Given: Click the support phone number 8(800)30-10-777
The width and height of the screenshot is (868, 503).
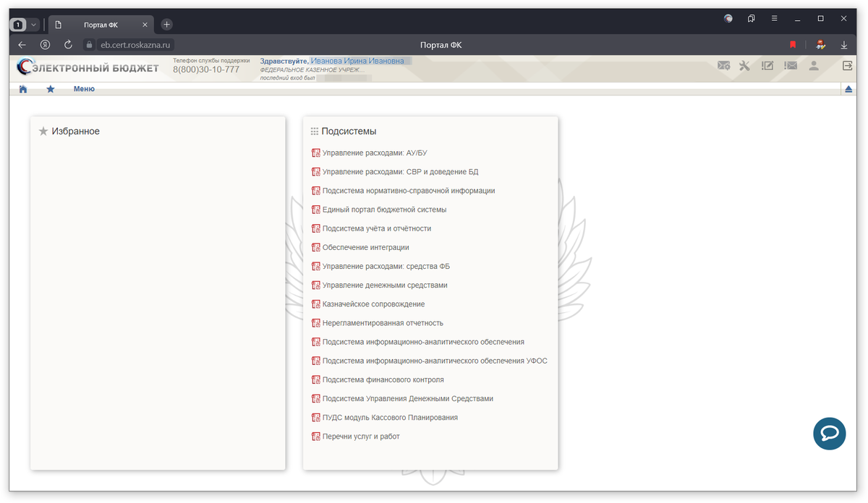Looking at the screenshot, I should [x=206, y=69].
